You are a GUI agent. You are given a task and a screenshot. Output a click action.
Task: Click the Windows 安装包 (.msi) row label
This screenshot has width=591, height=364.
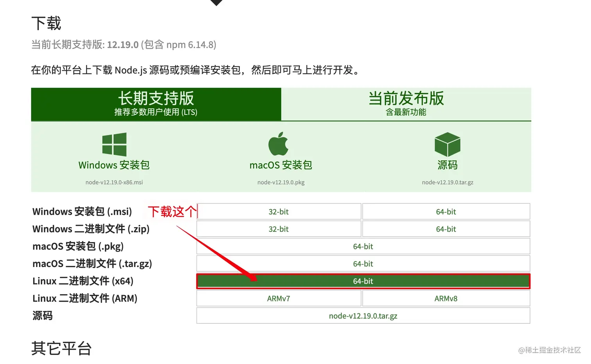82,212
